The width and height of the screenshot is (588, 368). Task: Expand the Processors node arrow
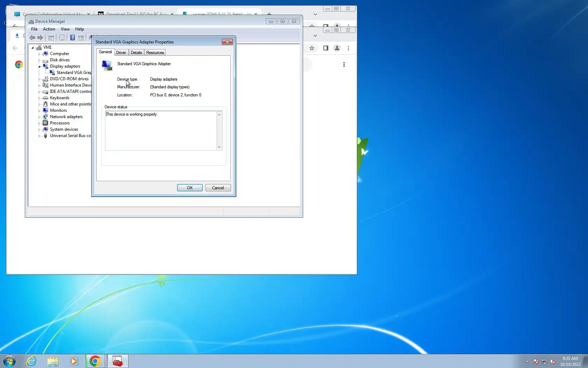(x=39, y=123)
